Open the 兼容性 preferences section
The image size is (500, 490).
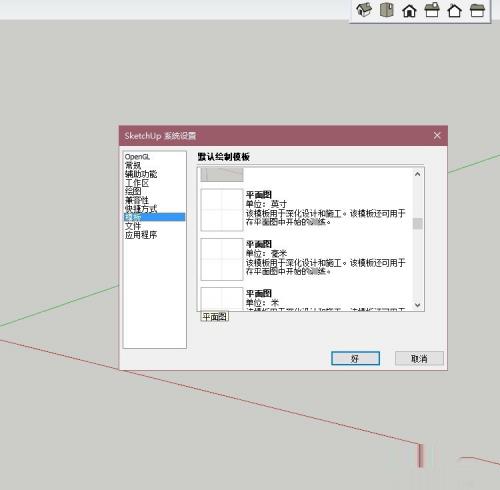tap(137, 200)
